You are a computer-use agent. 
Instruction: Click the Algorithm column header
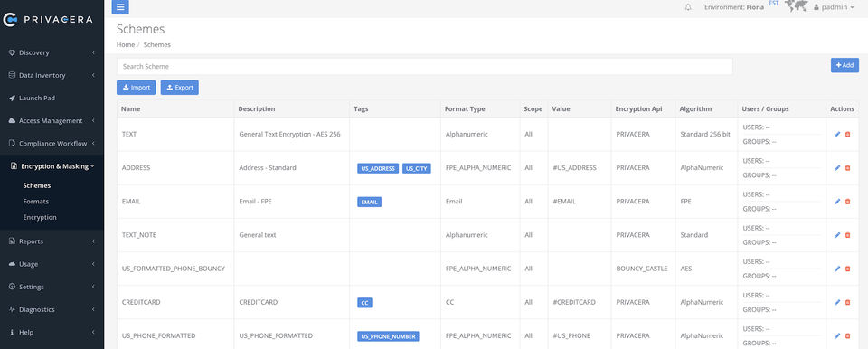coord(696,109)
